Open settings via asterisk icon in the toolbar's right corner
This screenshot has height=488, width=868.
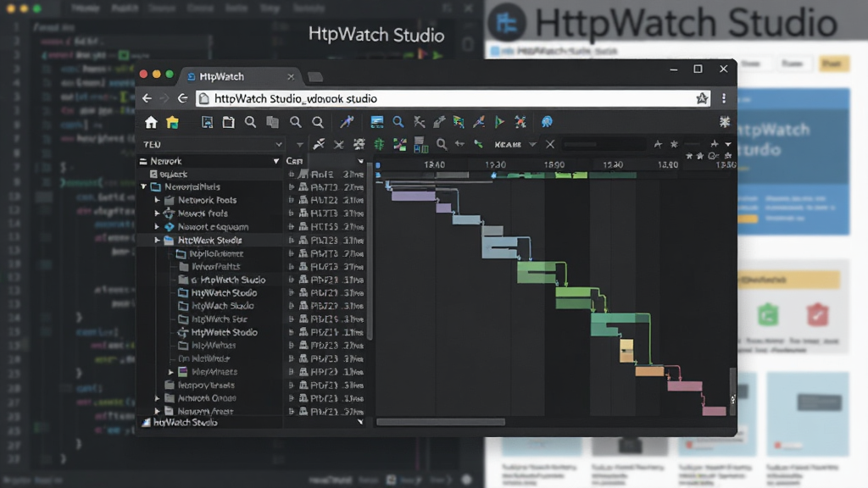pyautogui.click(x=725, y=122)
